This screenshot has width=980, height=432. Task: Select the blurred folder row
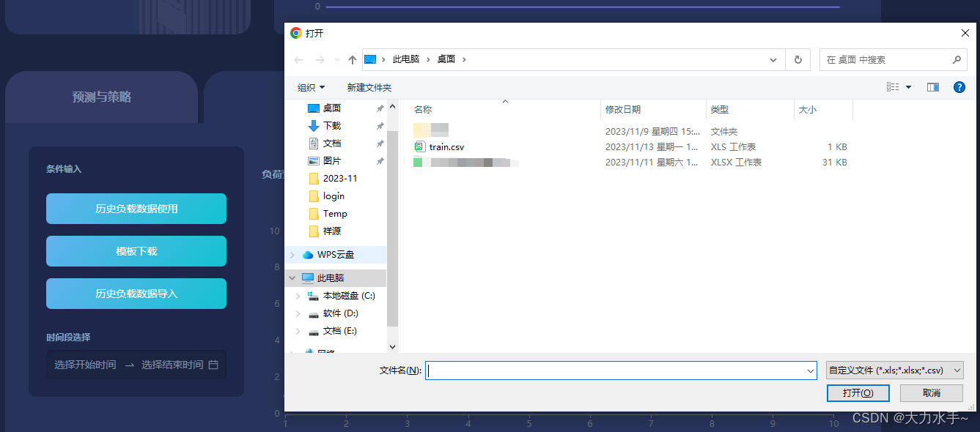click(x=630, y=131)
